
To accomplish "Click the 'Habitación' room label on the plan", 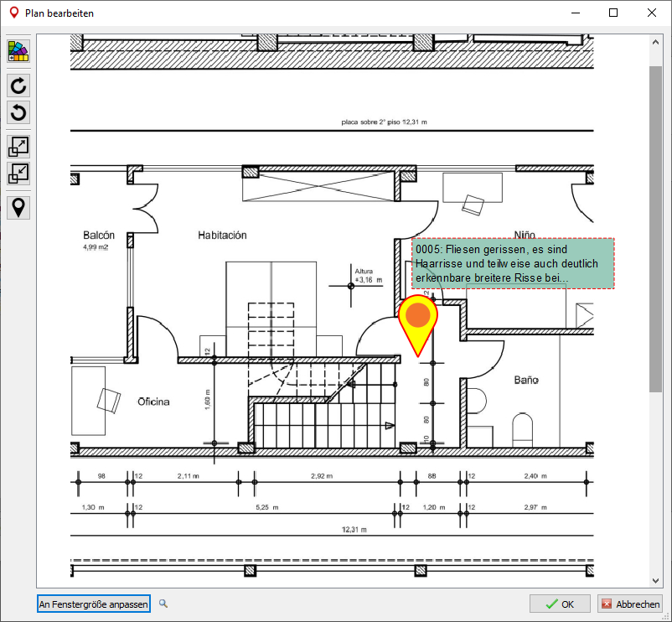I will pyautogui.click(x=222, y=236).
